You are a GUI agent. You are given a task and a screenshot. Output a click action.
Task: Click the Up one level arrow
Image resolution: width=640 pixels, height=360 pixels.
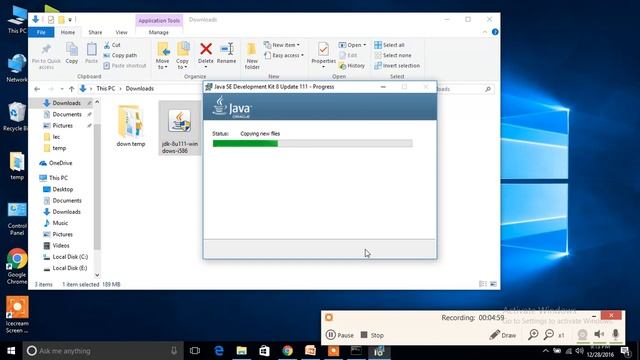71,89
